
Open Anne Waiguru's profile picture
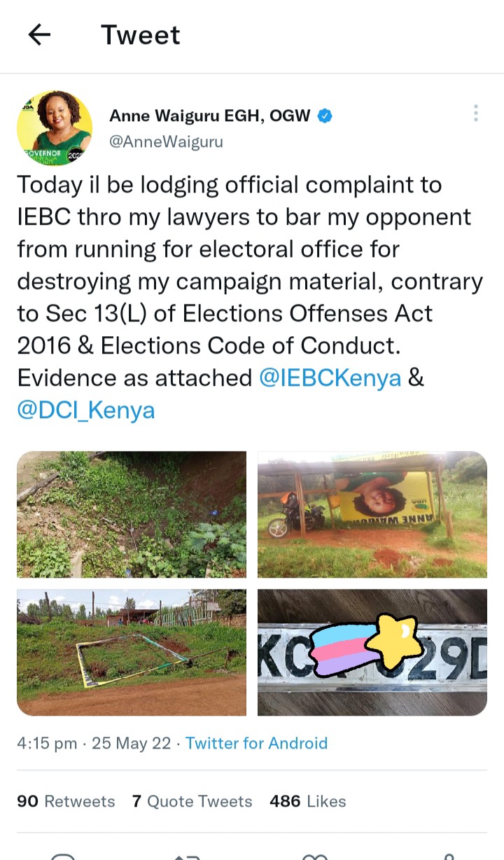pos(55,128)
